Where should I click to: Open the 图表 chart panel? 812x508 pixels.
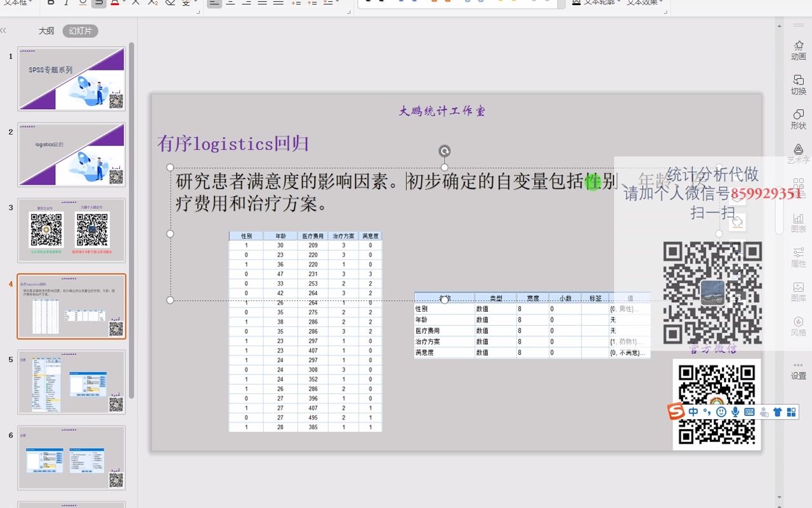(798, 222)
